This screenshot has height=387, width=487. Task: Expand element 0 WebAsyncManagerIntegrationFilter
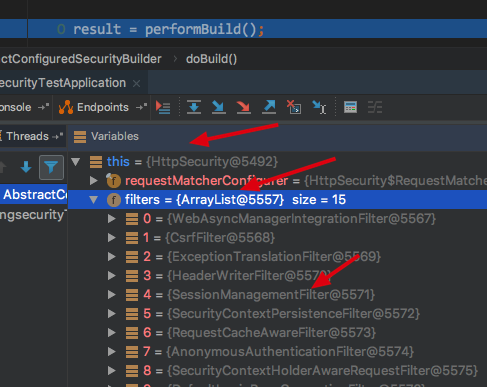pos(111,219)
